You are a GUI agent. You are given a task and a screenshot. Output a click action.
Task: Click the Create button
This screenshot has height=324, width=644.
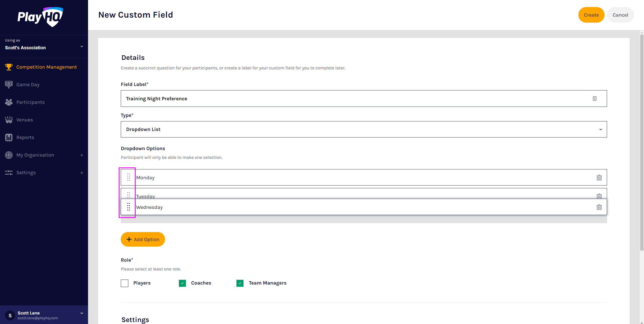[x=591, y=15]
